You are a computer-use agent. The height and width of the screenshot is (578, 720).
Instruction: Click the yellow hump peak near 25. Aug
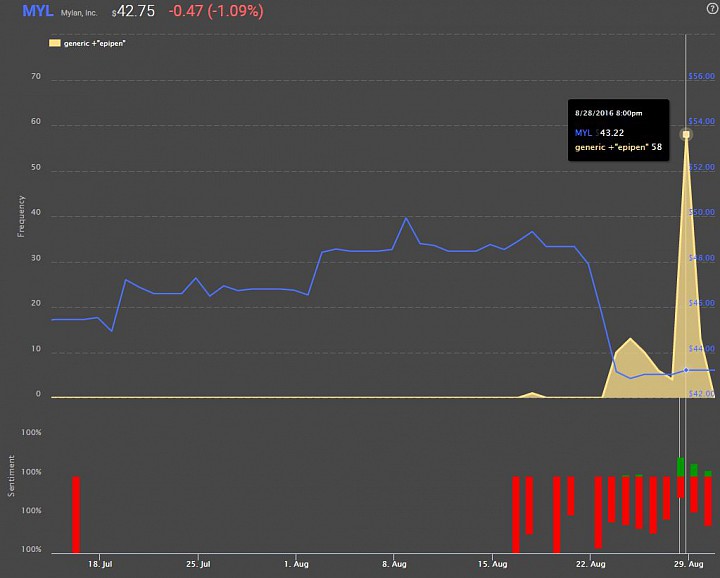[630, 339]
